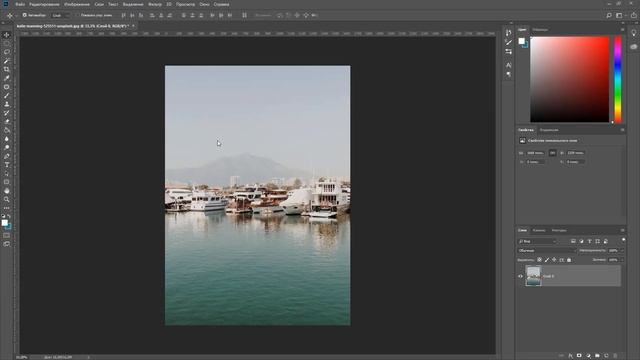Toggle lock image pixels brush icon
The image size is (640, 360).
pos(547,260)
